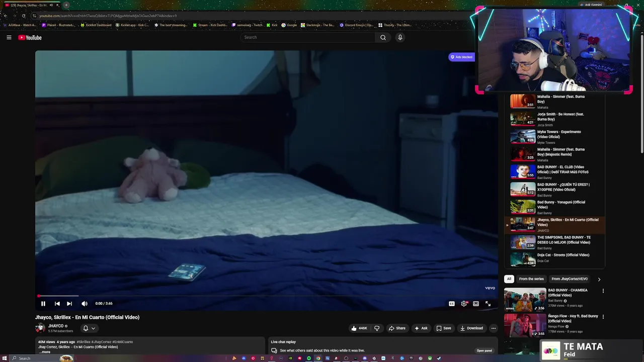Open the Slackmojis bookmark
Viewport: 644px width, 362px height.
tap(318, 25)
